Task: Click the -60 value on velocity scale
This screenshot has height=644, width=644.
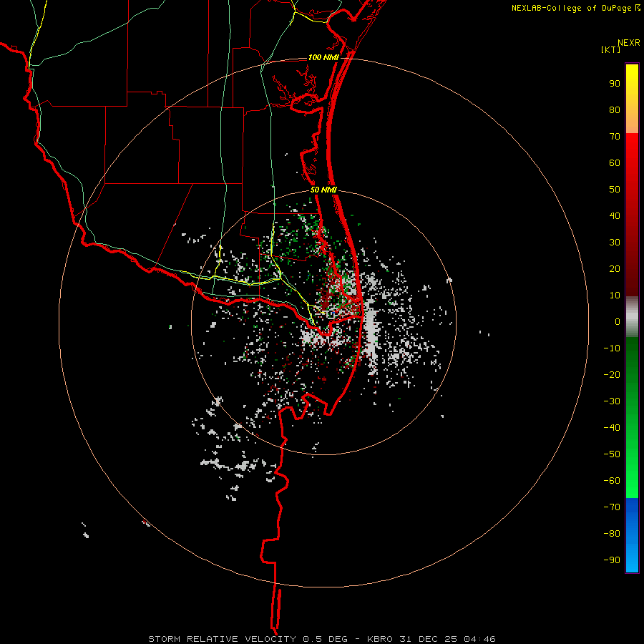Action: click(612, 481)
